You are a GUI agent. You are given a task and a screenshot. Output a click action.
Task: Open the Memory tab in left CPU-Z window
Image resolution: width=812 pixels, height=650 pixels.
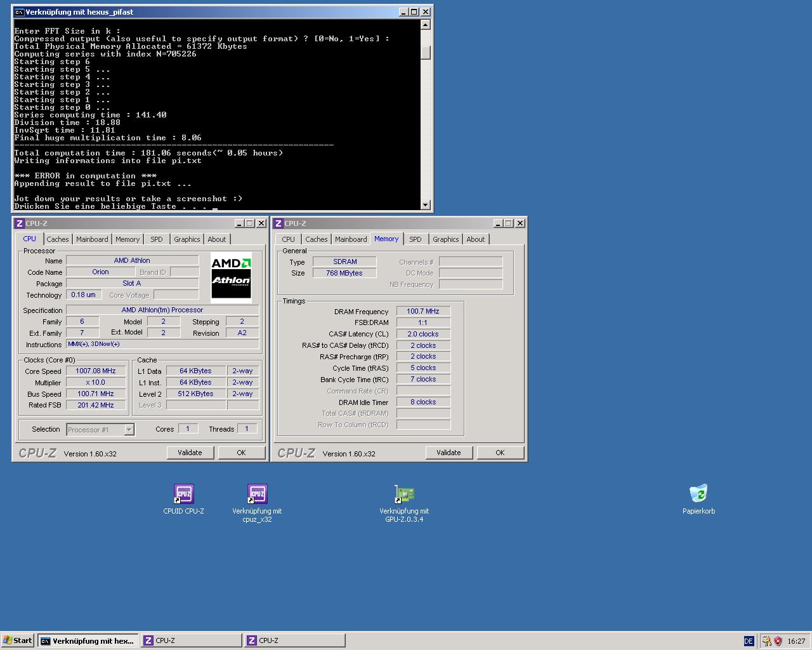tap(128, 239)
